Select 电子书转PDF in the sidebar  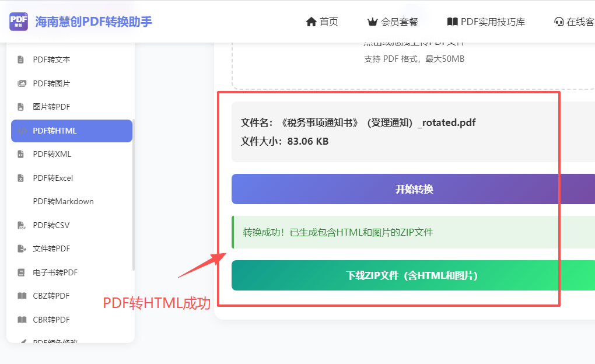coord(72,272)
